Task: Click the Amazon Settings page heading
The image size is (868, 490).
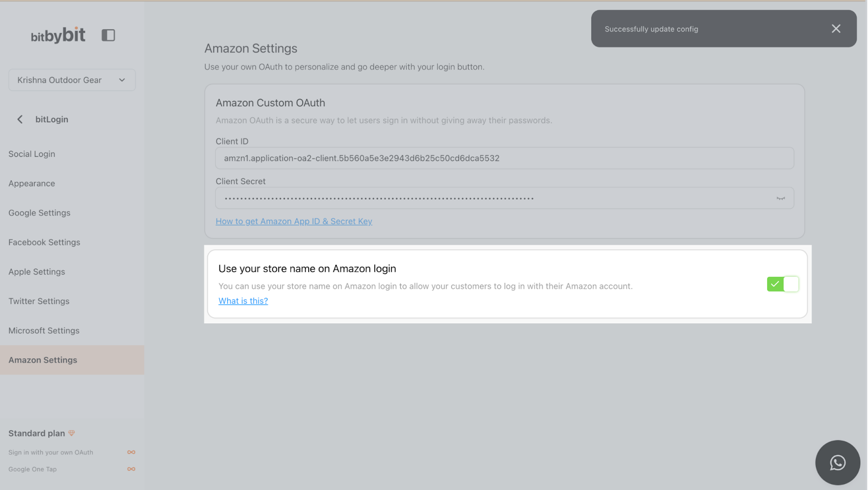Action: click(x=251, y=48)
